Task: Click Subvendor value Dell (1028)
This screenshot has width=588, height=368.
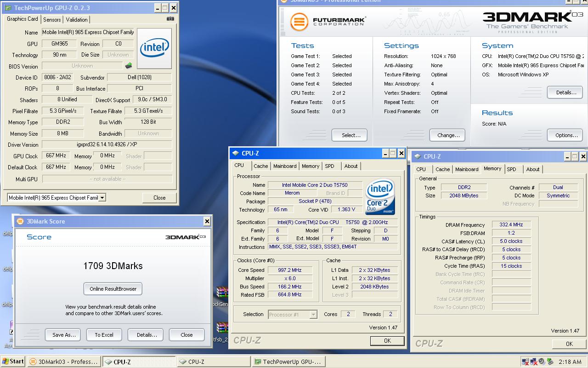Action: pyautogui.click(x=140, y=77)
